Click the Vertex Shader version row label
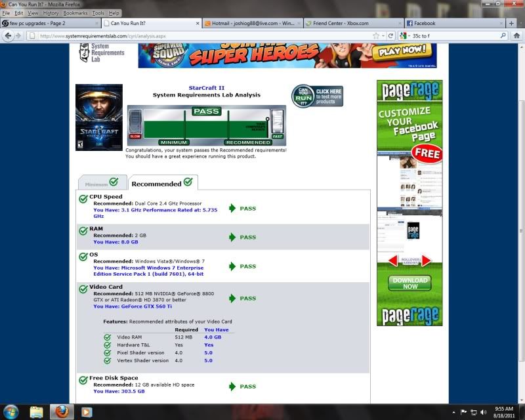This screenshot has height=420, width=525. point(142,360)
